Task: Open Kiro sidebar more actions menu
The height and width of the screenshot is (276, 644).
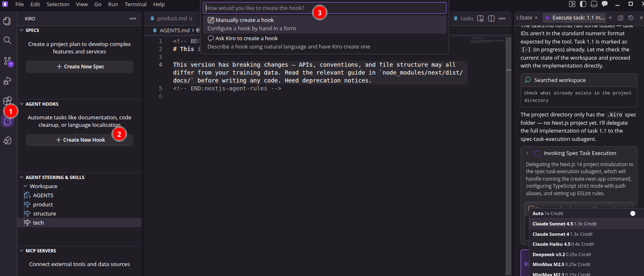Action: click(133, 19)
